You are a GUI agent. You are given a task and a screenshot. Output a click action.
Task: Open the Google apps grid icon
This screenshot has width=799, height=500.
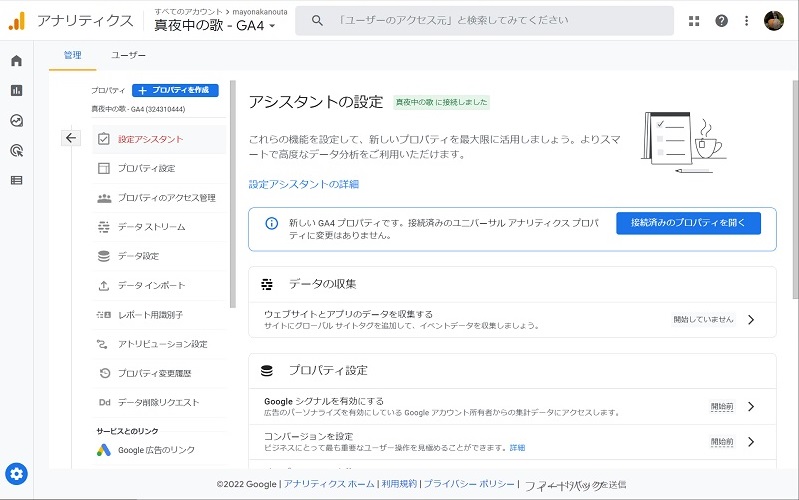pyautogui.click(x=694, y=21)
